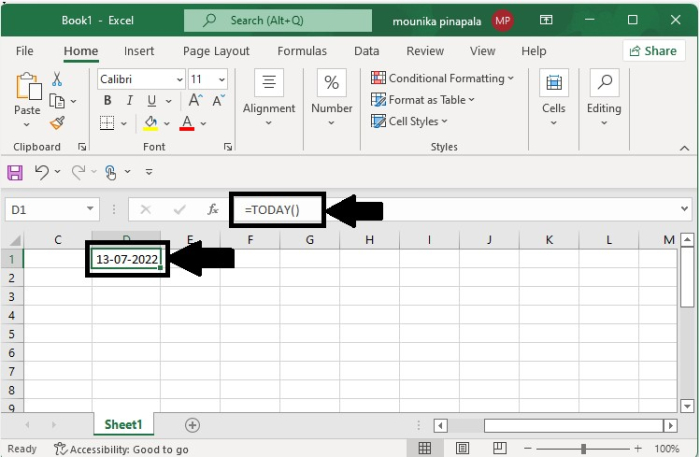Click zoom in plus button
This screenshot has width=700, height=457.
[x=638, y=449]
